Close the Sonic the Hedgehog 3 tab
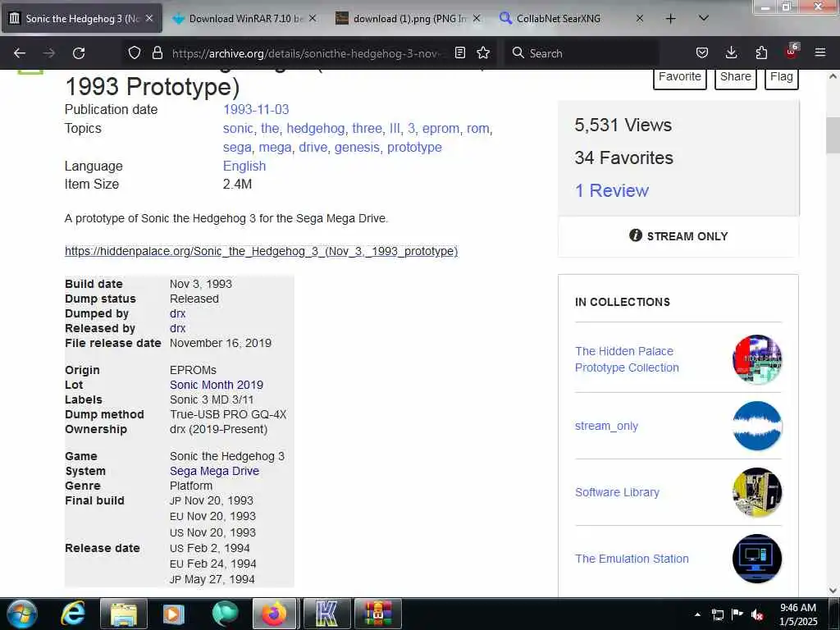This screenshot has height=630, width=840. 149,18
